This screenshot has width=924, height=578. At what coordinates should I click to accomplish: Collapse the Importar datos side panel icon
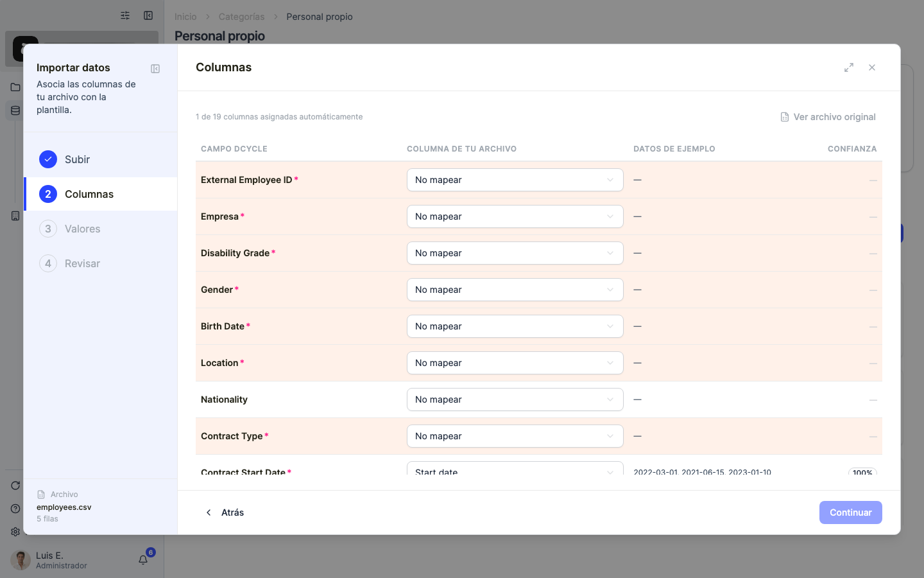[155, 69]
